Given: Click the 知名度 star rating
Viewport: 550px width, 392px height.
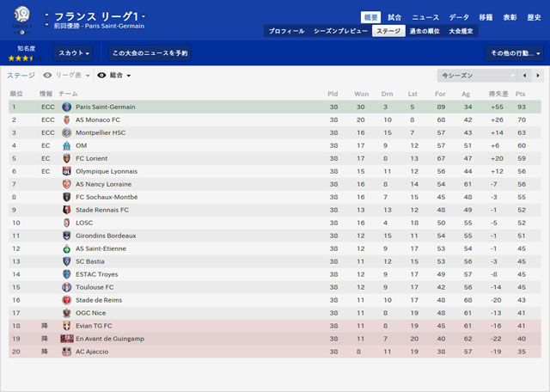Looking at the screenshot, I should pyautogui.click(x=25, y=58).
